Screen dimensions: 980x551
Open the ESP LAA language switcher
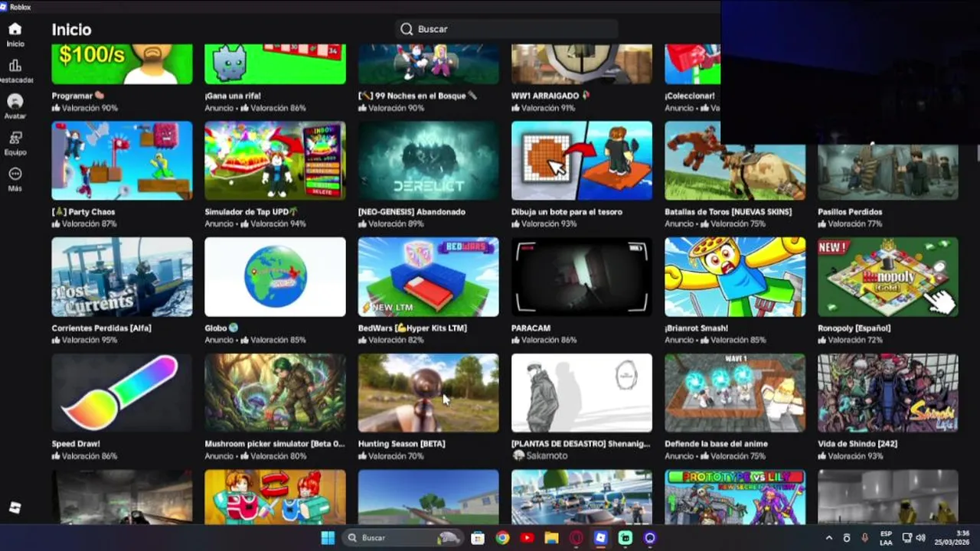coord(886,538)
